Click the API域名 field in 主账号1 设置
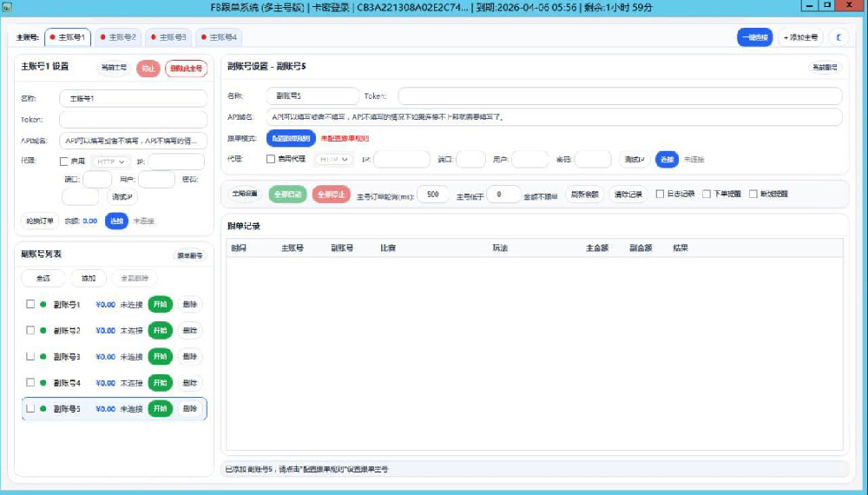This screenshot has width=868, height=495. pyautogui.click(x=133, y=141)
